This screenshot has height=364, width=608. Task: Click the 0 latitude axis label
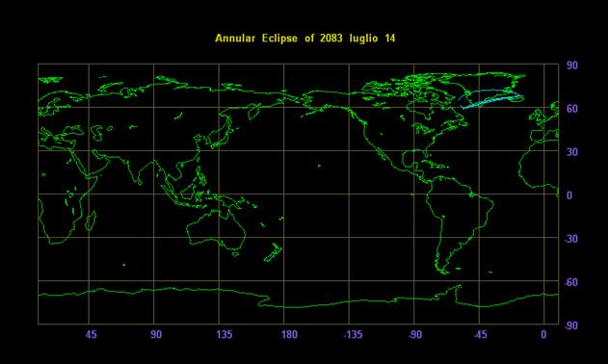click(569, 195)
